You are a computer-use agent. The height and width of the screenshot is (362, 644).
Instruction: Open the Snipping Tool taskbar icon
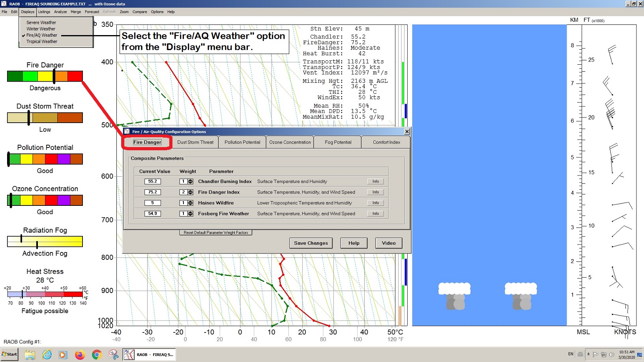click(x=114, y=355)
